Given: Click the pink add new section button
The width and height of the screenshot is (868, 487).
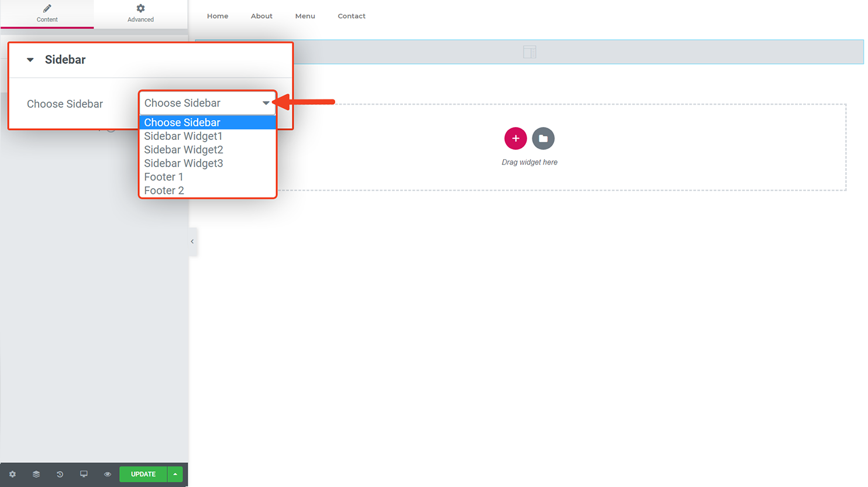Looking at the screenshot, I should (x=515, y=139).
